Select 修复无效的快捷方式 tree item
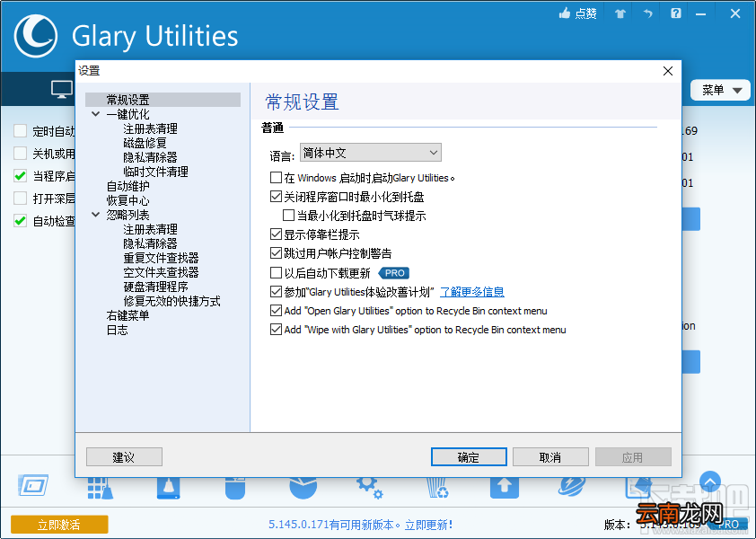756x539 pixels. pyautogui.click(x=172, y=301)
